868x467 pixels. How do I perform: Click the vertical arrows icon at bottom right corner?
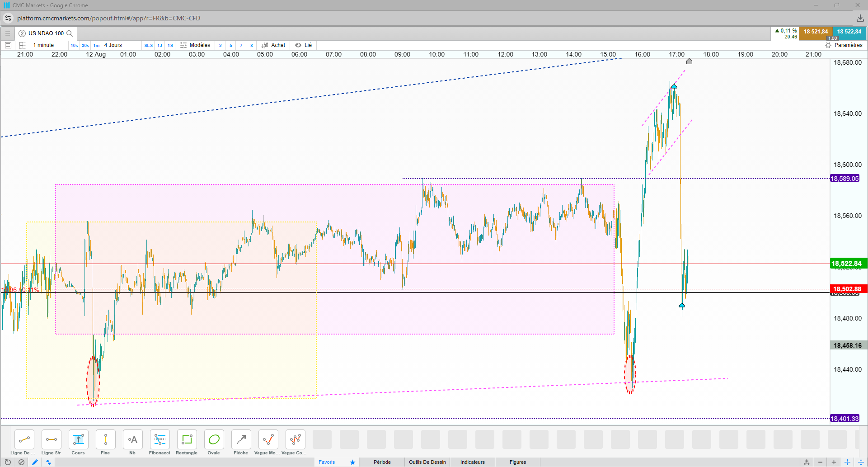tap(861, 462)
